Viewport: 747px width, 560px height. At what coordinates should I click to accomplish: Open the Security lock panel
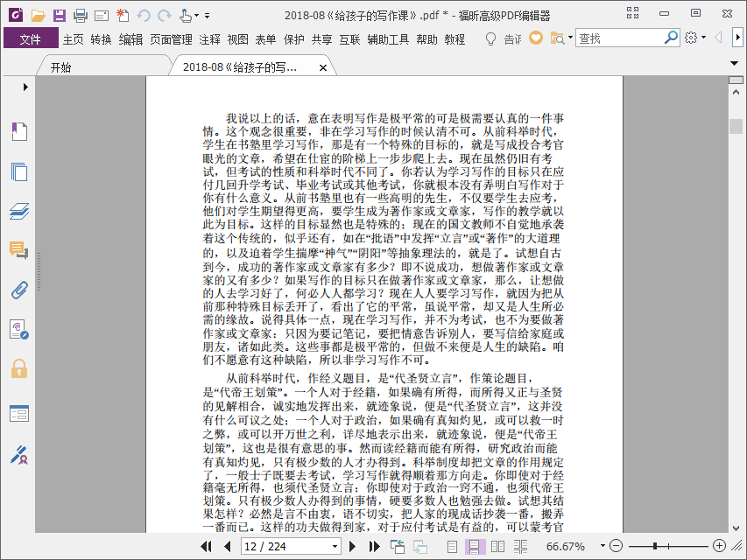pyautogui.click(x=19, y=368)
